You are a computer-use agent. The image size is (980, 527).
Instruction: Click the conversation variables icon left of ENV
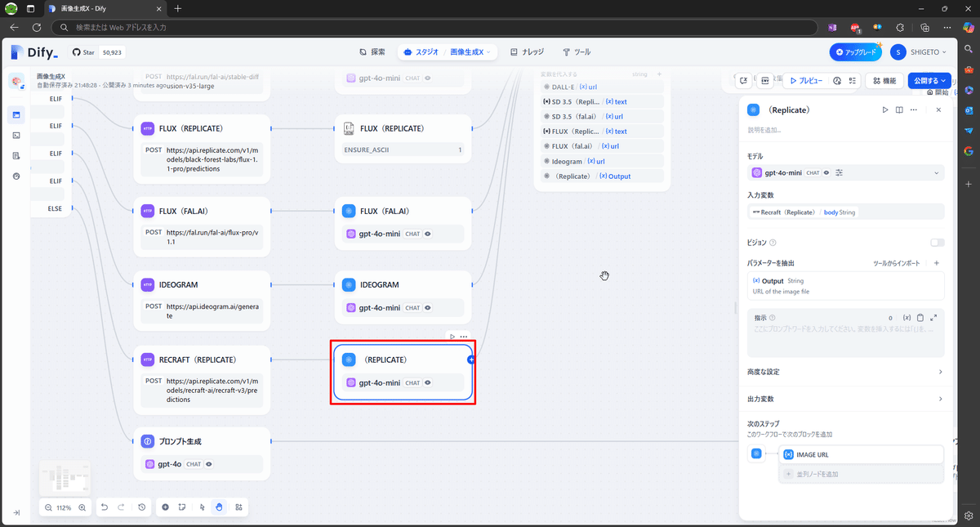pos(743,81)
